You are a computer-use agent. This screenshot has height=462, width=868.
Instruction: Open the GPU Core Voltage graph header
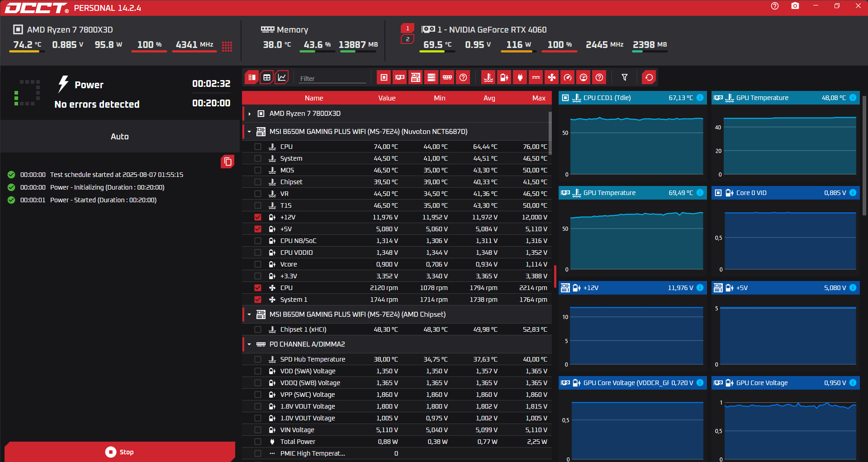tap(786, 383)
